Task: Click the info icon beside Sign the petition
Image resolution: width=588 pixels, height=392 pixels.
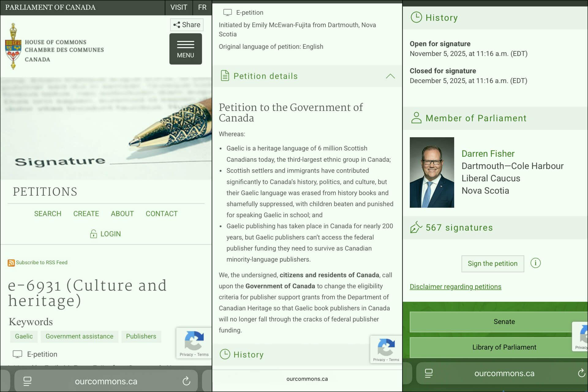Action: point(535,263)
